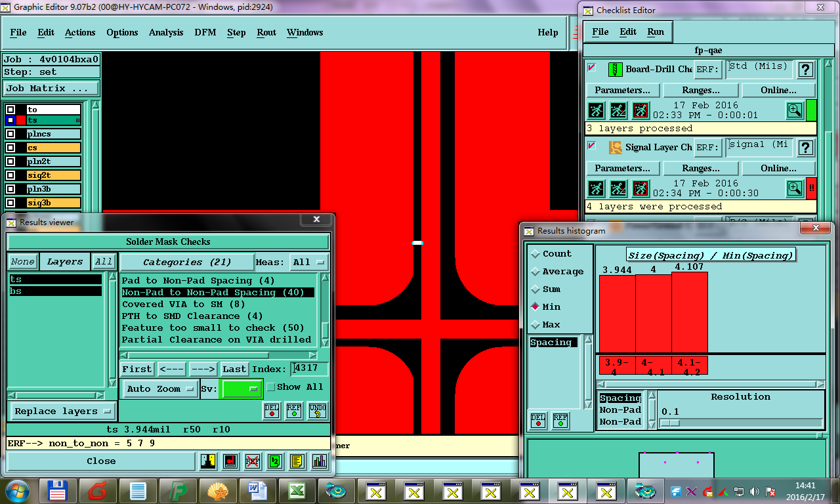Viewport: 840px width, 504px height.
Task: Run Board-Drill check on selected features
Action: (x=618, y=110)
